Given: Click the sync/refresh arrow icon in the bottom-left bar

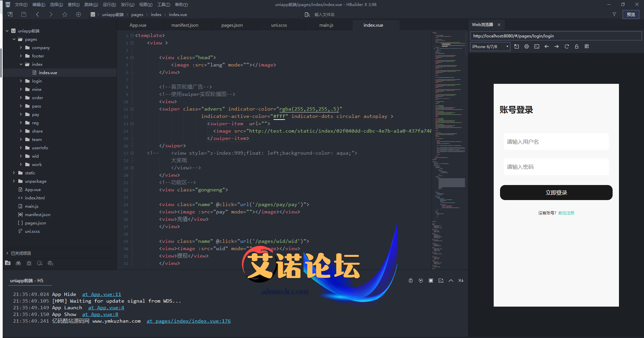Looking at the screenshot, I should [x=40, y=263].
